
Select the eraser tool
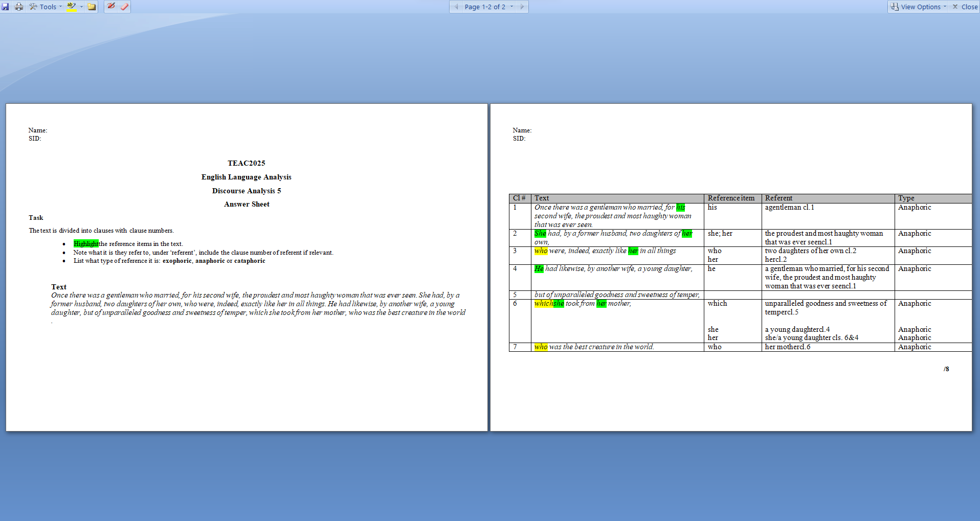tap(124, 7)
